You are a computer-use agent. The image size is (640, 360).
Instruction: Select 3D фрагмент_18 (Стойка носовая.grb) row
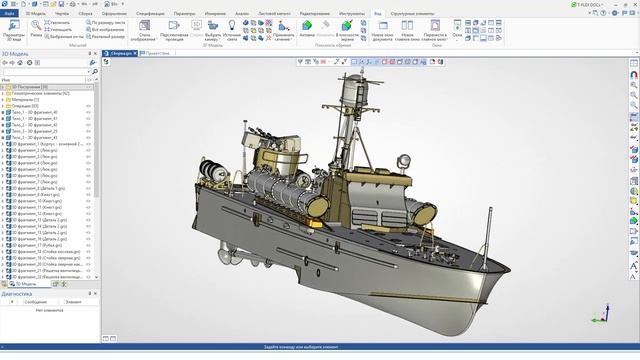[47, 251]
